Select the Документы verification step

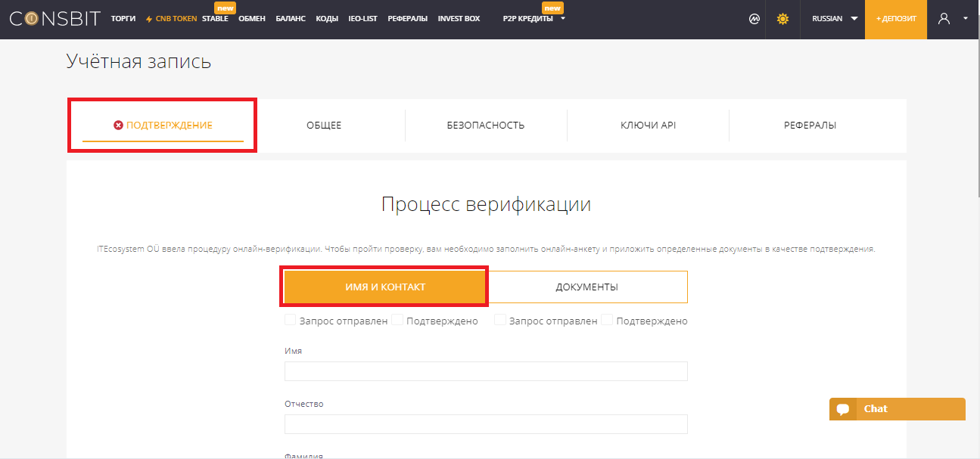(586, 287)
